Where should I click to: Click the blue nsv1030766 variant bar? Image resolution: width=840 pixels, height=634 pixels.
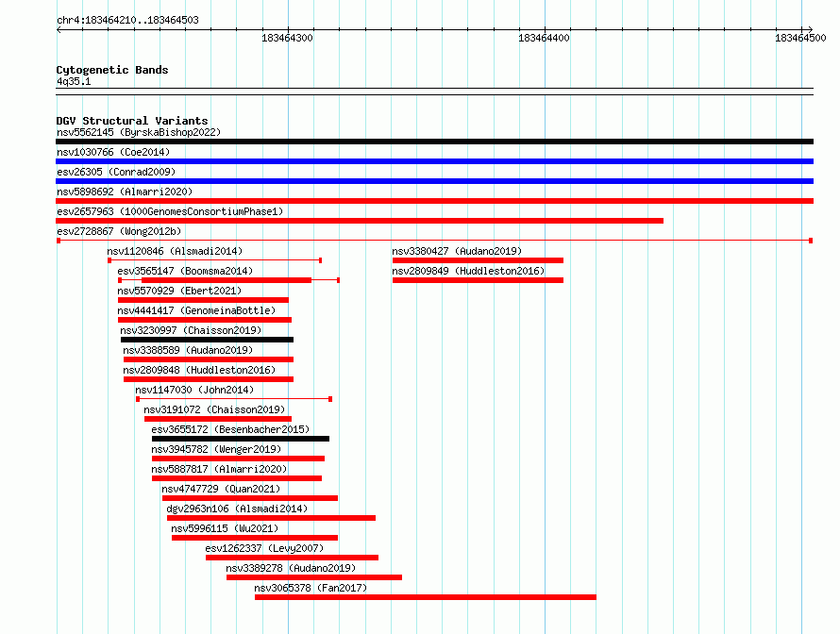pyautogui.click(x=434, y=161)
